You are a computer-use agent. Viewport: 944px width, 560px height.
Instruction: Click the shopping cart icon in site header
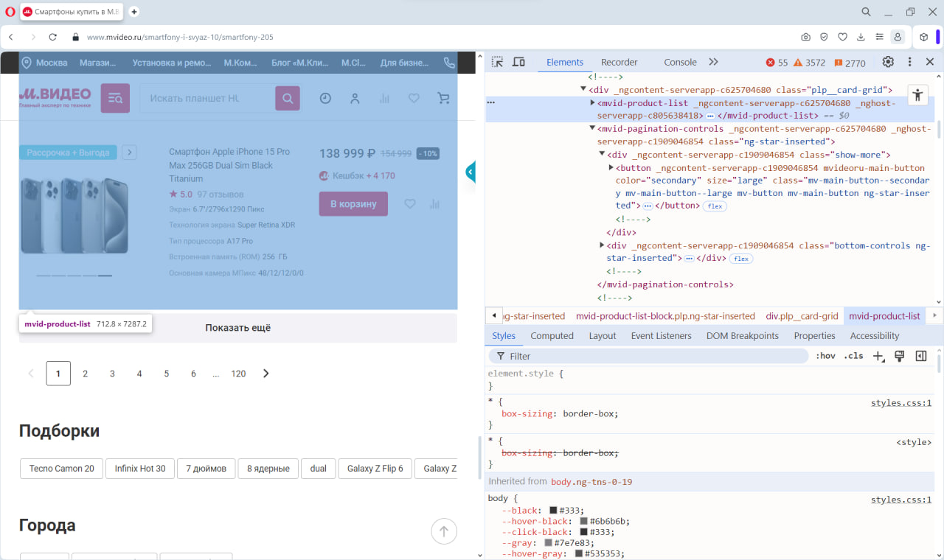[443, 98]
